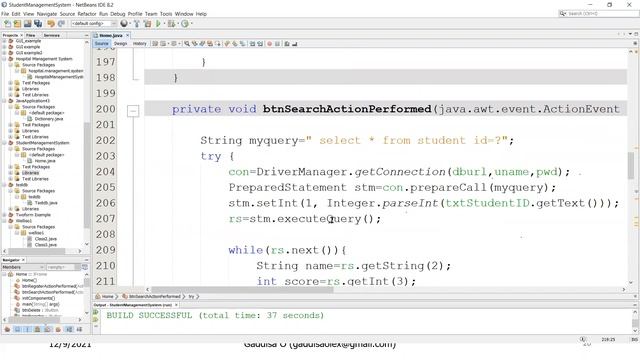The width and height of the screenshot is (640, 360).
Task: Close the Home.java editor tab
Action: [x=127, y=36]
